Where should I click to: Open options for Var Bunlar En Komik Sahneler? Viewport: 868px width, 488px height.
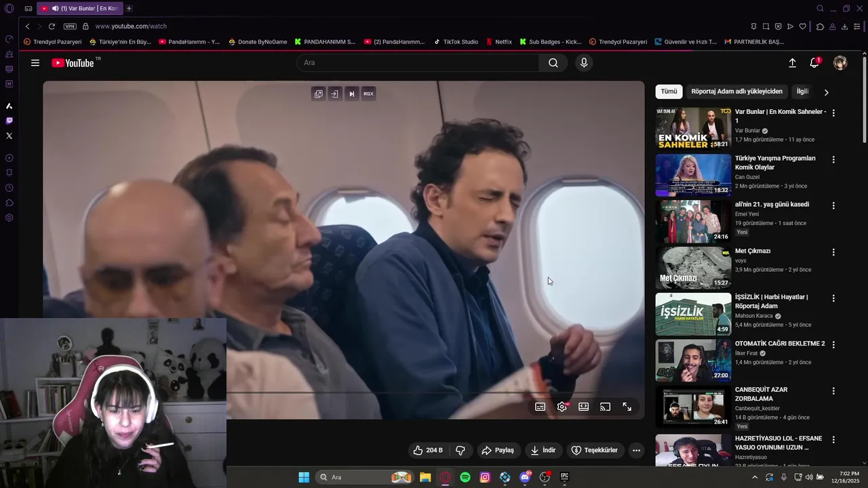point(833,113)
